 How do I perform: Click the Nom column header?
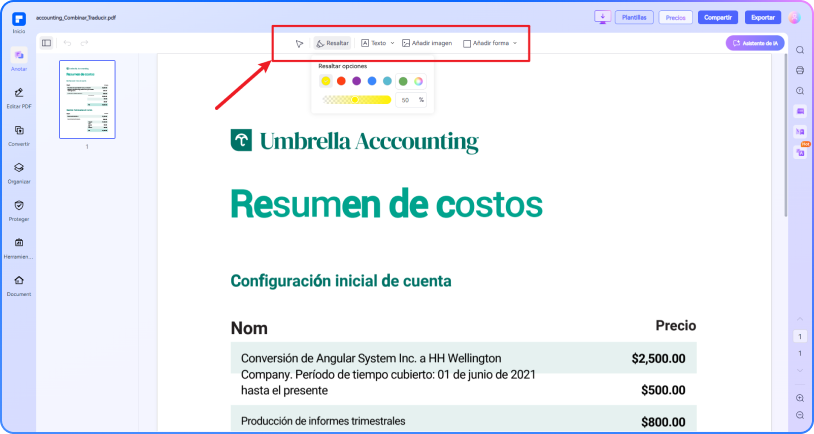[x=249, y=328]
